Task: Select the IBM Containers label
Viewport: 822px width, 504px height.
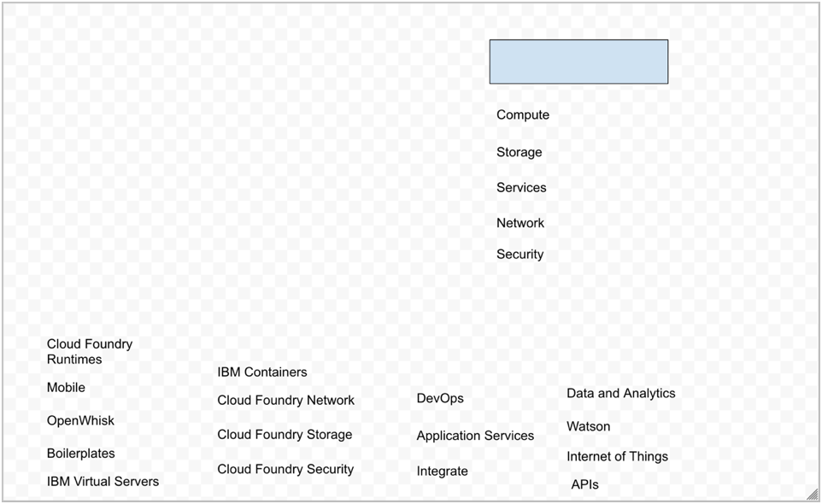Action: pos(262,372)
